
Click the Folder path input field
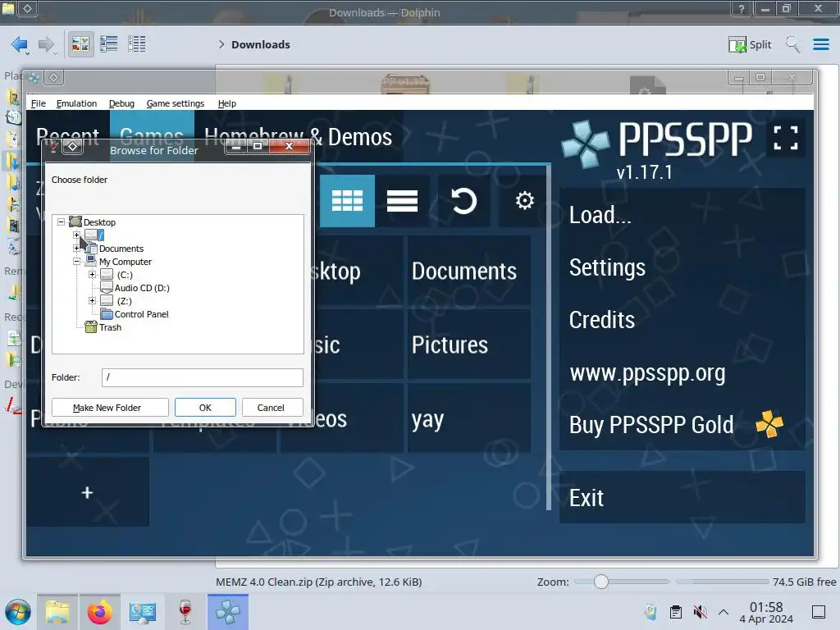click(202, 377)
